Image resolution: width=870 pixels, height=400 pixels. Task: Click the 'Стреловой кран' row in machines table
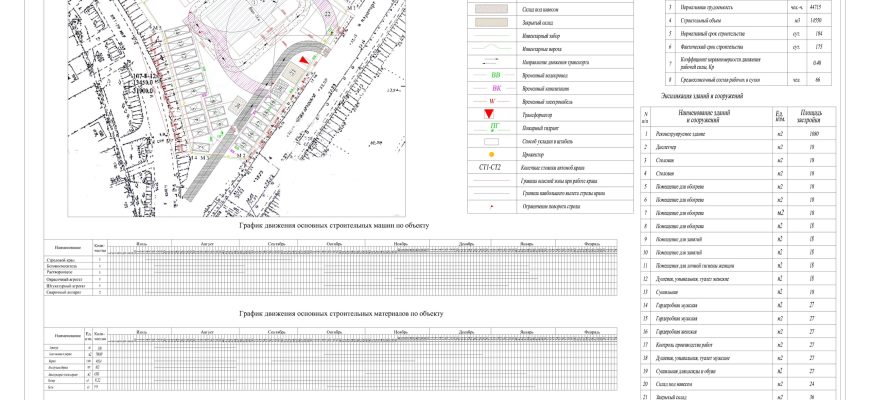tap(62, 260)
